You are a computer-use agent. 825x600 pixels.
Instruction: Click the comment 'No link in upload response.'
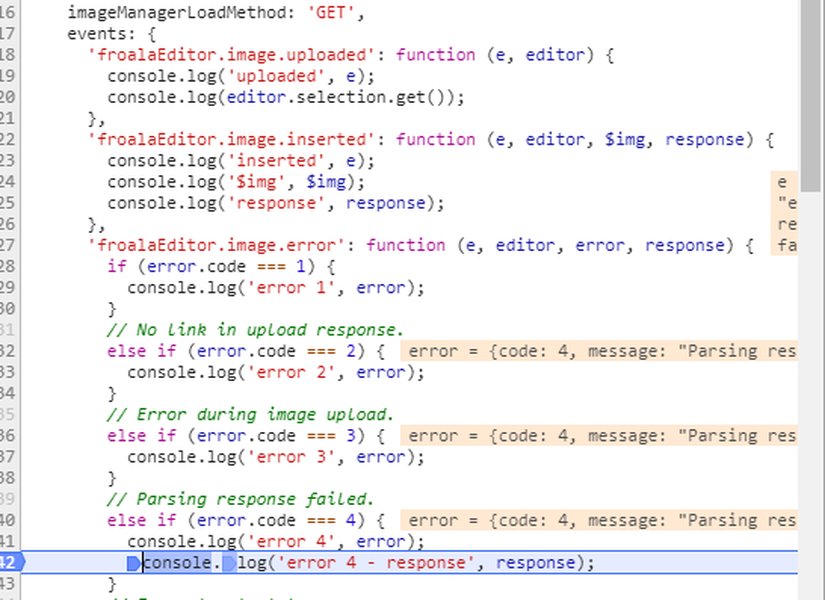[255, 330]
